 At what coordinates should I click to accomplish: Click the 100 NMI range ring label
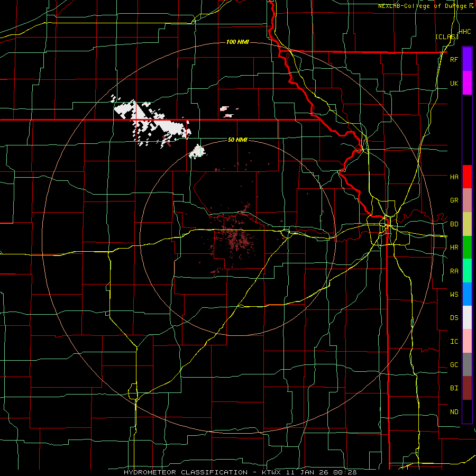237,42
